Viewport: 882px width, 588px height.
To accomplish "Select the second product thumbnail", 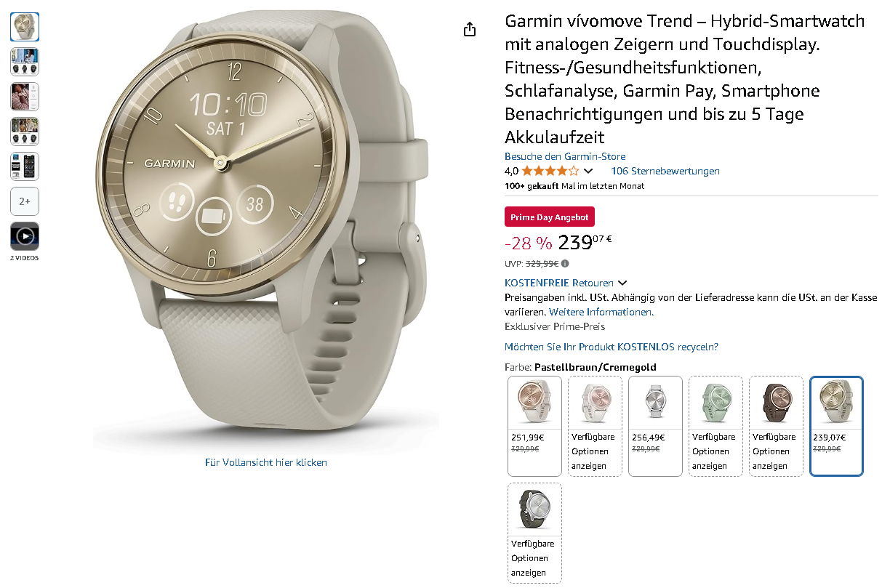I will pos(25,62).
